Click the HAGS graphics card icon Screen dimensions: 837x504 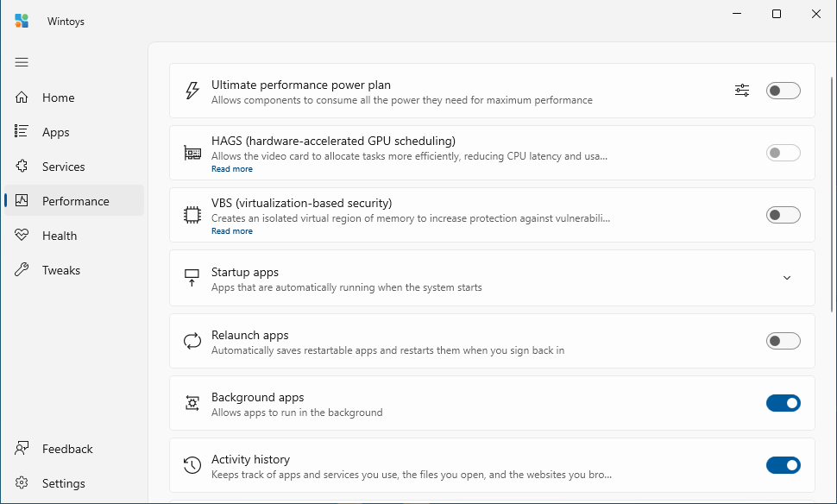tap(192, 154)
